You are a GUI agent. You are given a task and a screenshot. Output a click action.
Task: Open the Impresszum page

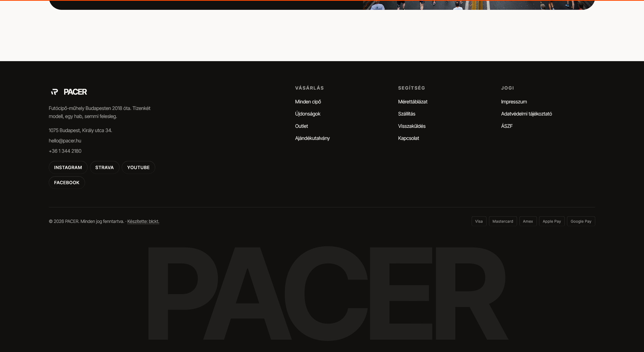514,102
